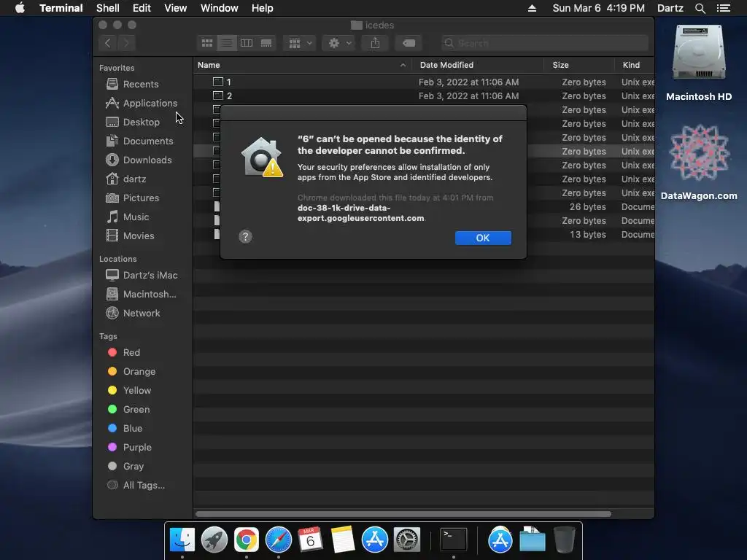Open Google Chrome from the Dock

tap(247, 540)
